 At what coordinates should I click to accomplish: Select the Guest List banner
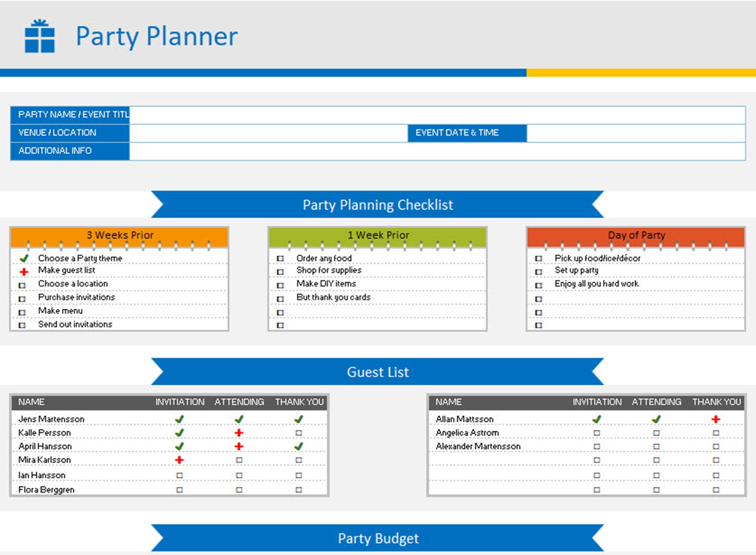coord(378,372)
